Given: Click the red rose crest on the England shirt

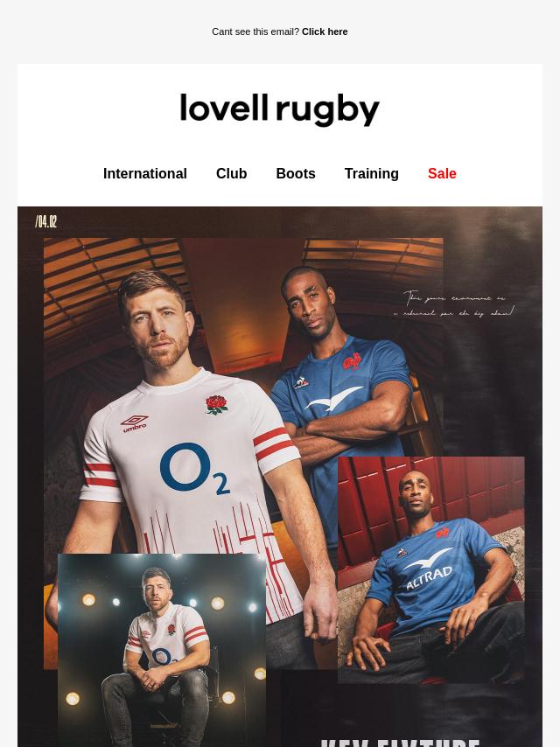Looking at the screenshot, I should click(x=217, y=404).
